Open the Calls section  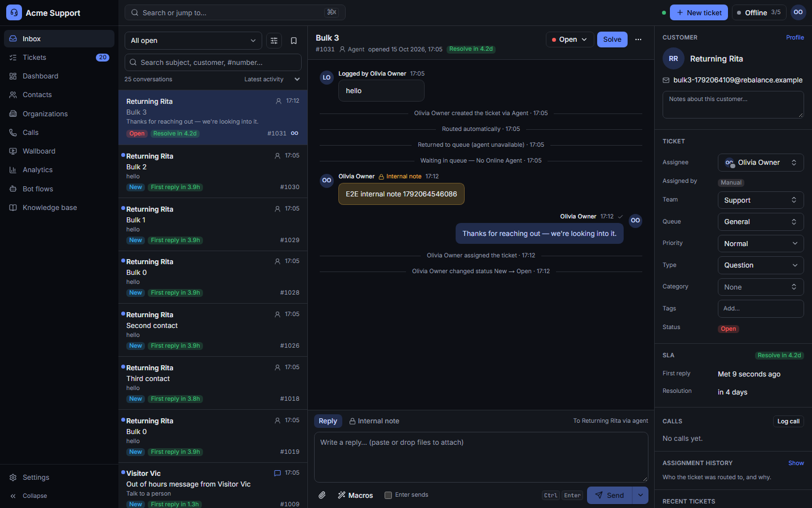pos(59,133)
